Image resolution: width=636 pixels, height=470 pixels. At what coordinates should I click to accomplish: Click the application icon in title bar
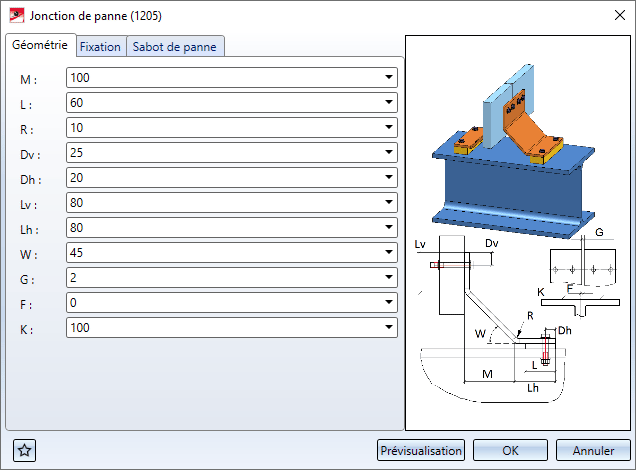point(16,16)
